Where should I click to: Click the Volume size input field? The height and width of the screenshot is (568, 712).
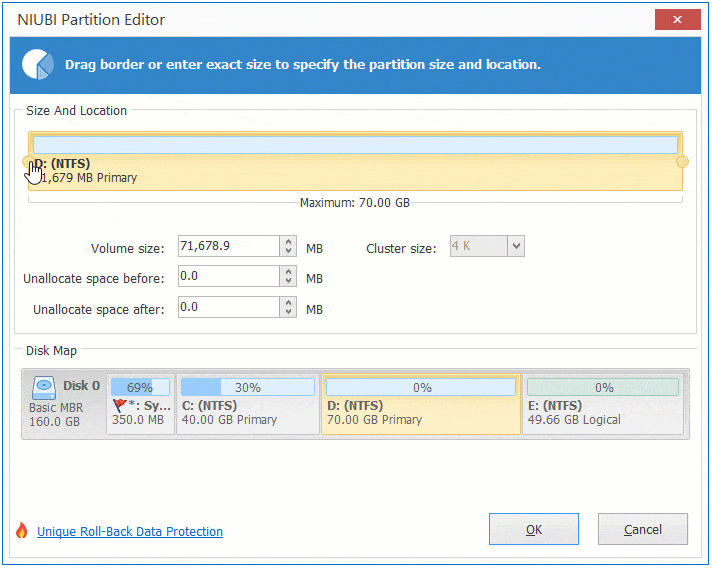click(x=228, y=246)
